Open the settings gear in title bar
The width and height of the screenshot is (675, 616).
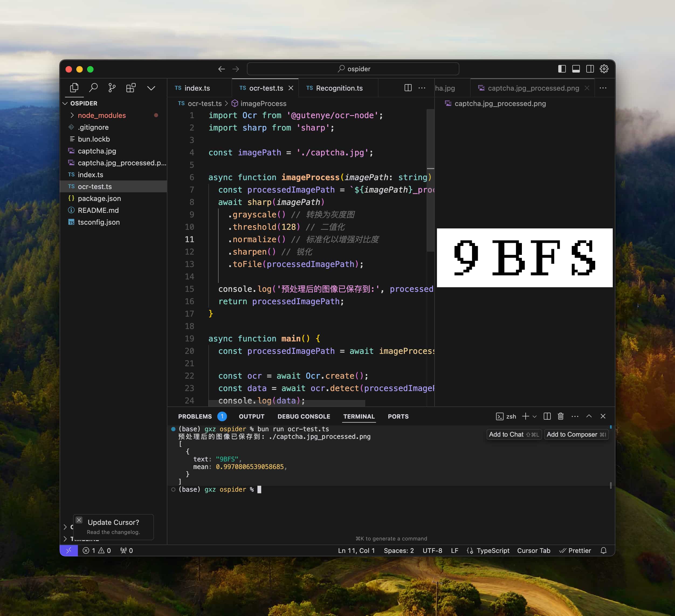604,69
